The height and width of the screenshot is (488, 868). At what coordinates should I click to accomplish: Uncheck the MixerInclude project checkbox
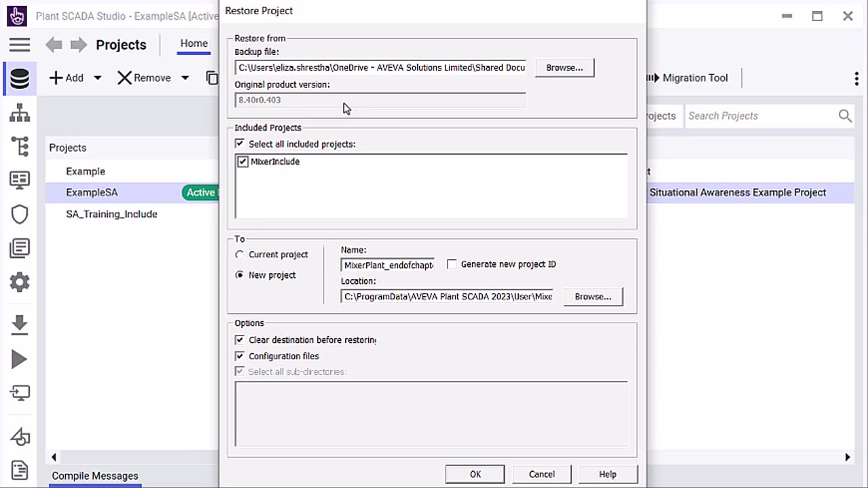[243, 161]
